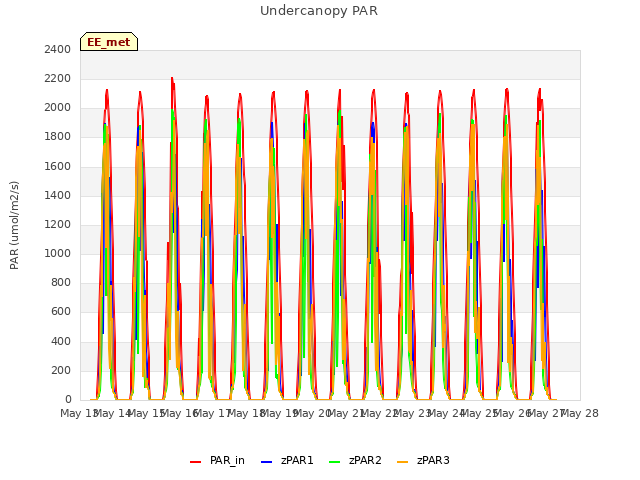Click the 1200 y-axis tick label
This screenshot has width=640, height=480.
[x=58, y=224]
